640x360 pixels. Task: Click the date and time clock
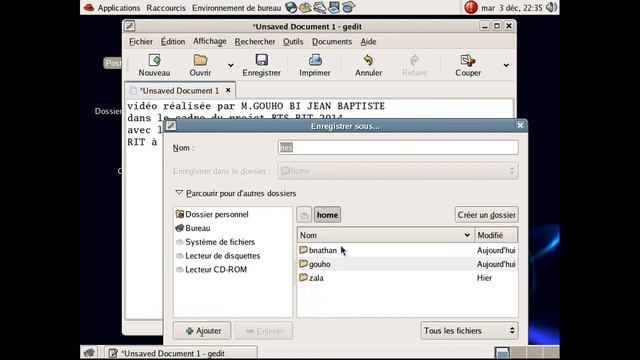tap(511, 8)
